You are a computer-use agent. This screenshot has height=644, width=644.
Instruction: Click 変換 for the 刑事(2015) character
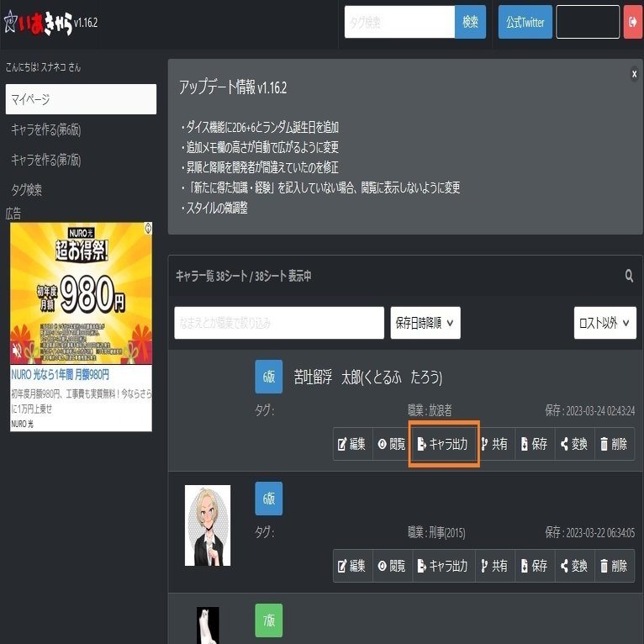tap(574, 566)
